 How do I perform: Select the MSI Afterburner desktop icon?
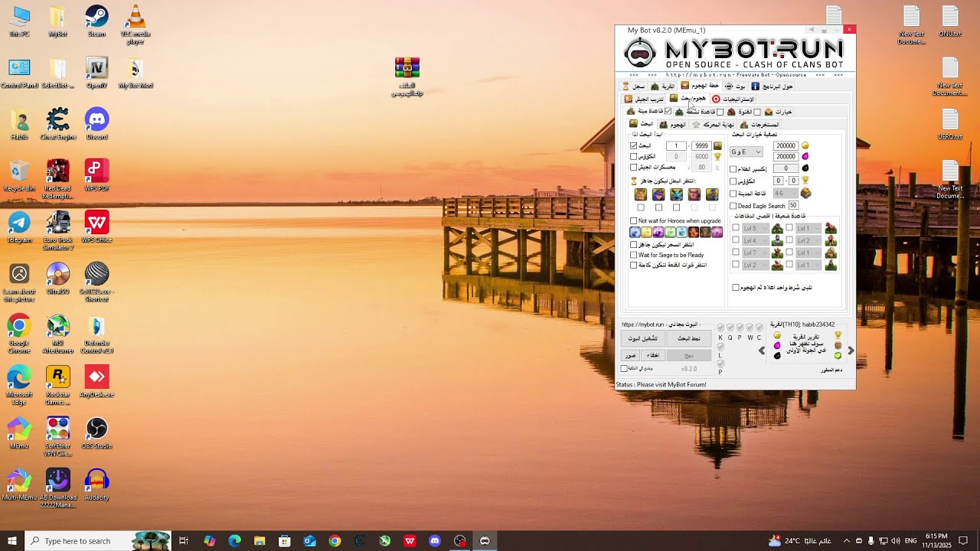click(58, 334)
